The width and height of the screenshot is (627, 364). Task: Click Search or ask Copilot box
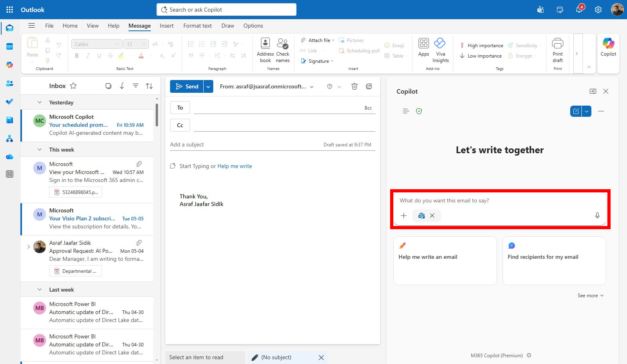(226, 10)
